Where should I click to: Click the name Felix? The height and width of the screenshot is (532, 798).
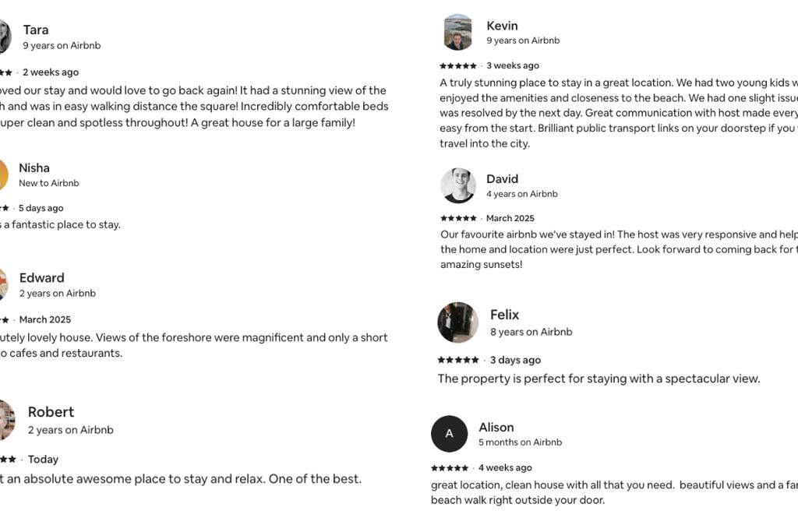pyautogui.click(x=504, y=315)
